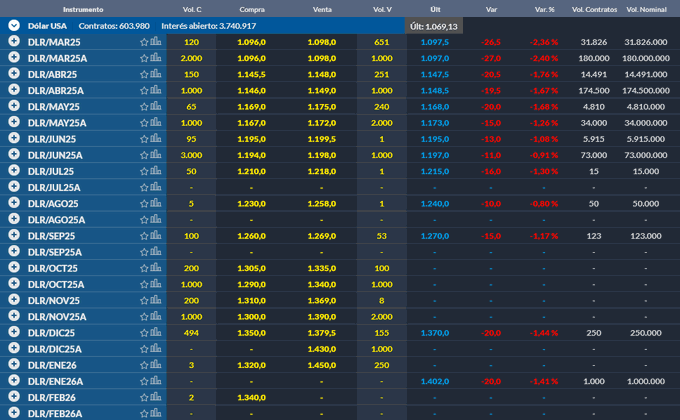Screen dimensions: 680x420
Task: Expand the DLR/MAR25 row plus button
Action: tap(14, 41)
